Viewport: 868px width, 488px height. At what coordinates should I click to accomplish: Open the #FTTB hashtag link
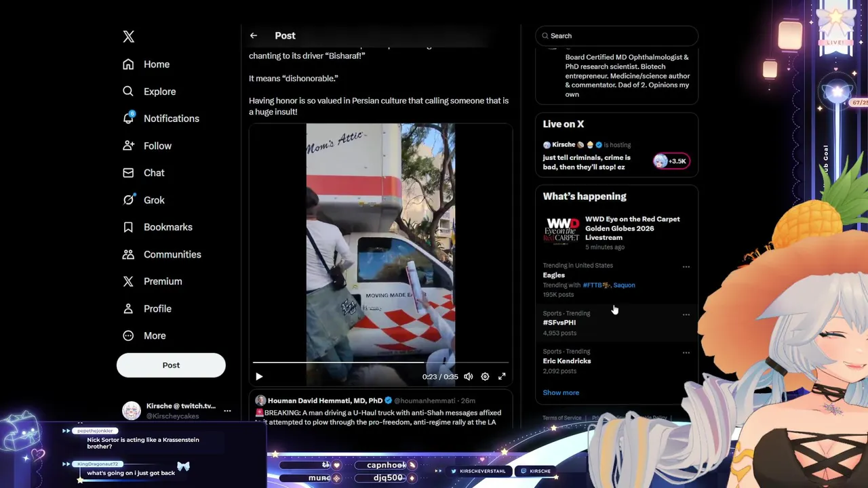597,285
